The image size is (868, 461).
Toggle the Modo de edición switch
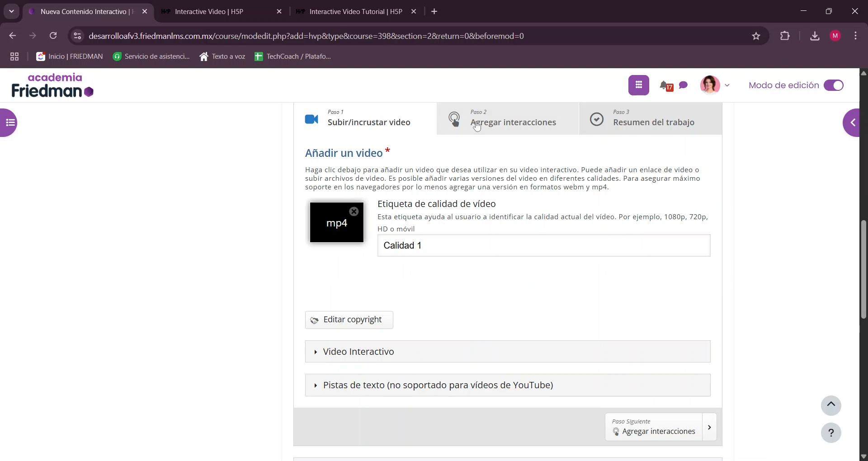(x=833, y=85)
